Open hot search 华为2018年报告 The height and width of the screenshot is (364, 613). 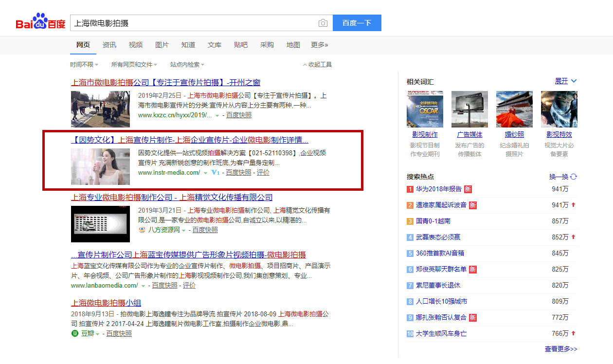(x=438, y=189)
